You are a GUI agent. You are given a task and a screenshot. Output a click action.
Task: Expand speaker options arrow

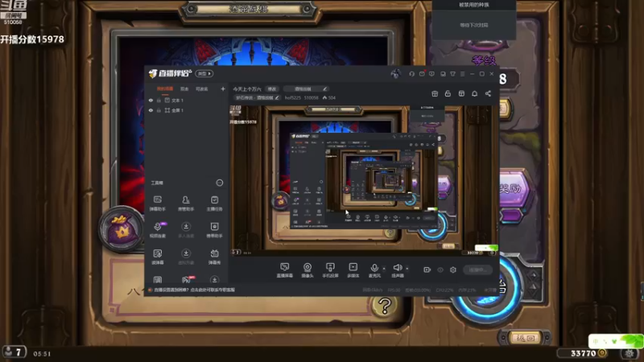(x=407, y=269)
